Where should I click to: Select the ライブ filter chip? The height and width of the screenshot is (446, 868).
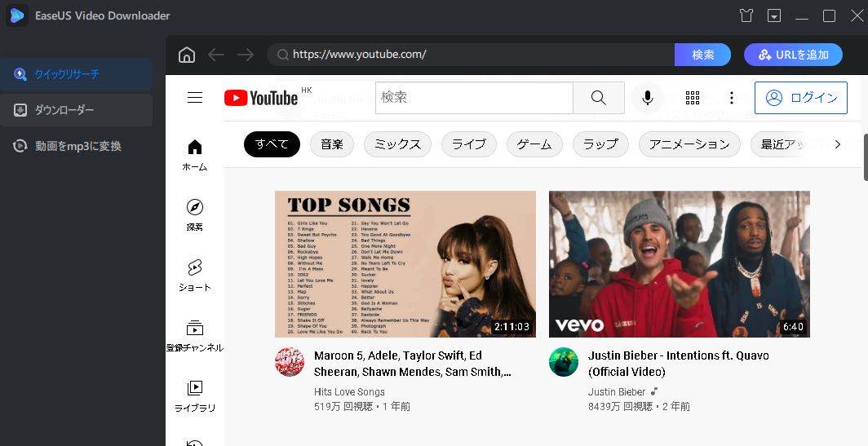click(469, 144)
